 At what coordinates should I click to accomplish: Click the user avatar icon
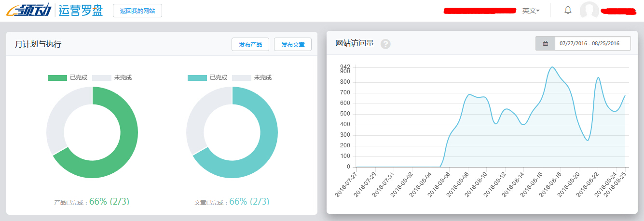point(589,11)
